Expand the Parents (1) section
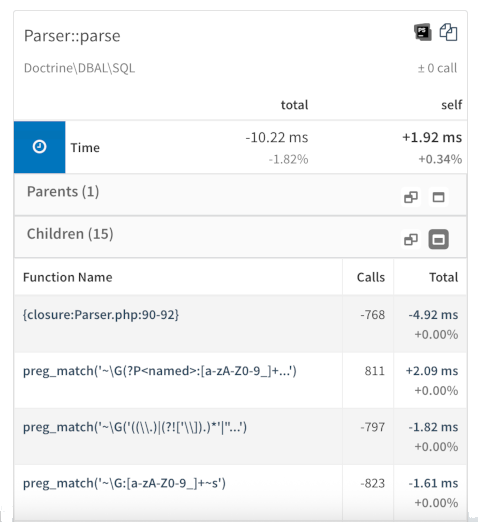This screenshot has width=478, height=522. tap(63, 192)
